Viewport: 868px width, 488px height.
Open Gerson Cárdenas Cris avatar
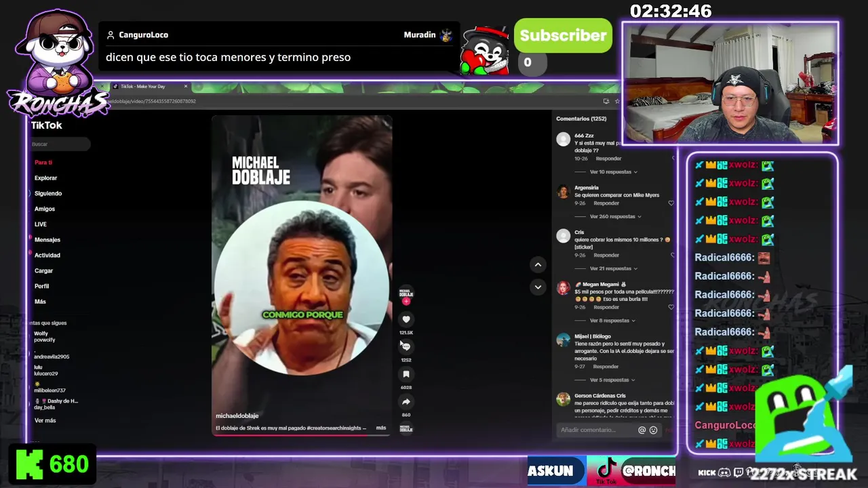[x=563, y=399]
